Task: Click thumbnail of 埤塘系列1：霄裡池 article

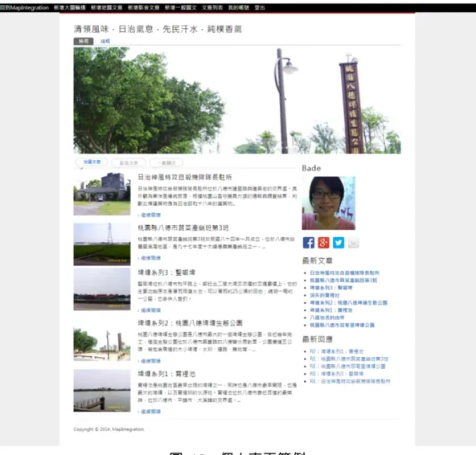Action: (102, 391)
